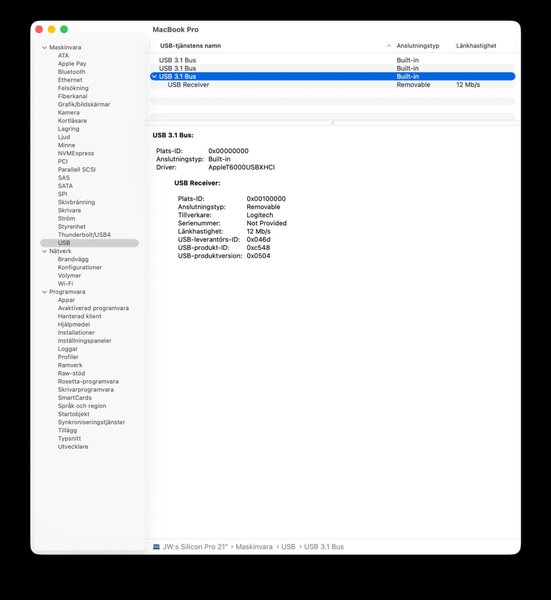Sort by the Länkhastighet column header
The height and width of the screenshot is (600, 551).
[x=476, y=46]
